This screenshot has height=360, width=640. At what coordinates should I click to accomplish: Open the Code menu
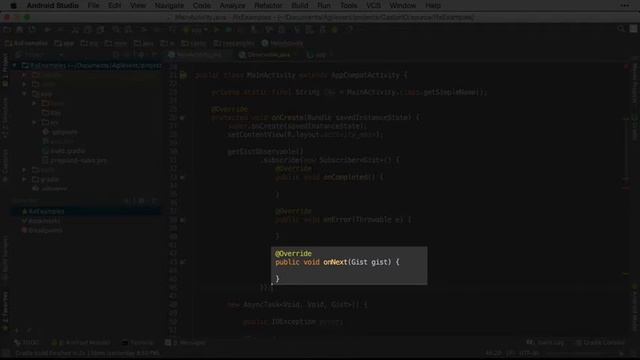click(202, 6)
